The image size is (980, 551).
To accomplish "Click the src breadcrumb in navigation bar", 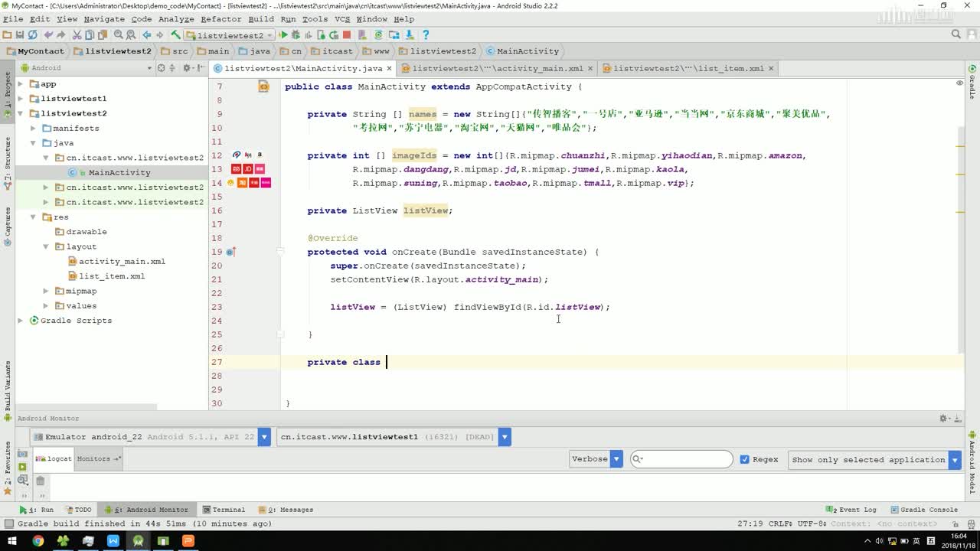I will (175, 51).
